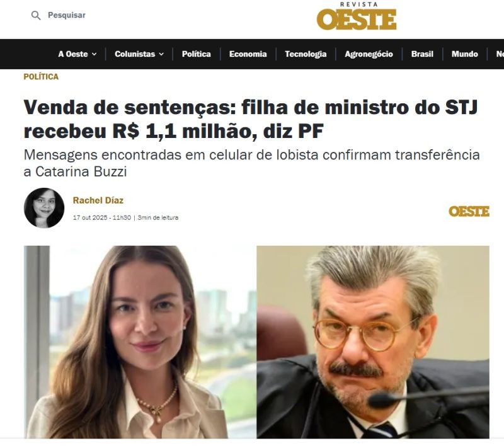Click the search magnifier icon
The height and width of the screenshot is (448, 504).
36,15
